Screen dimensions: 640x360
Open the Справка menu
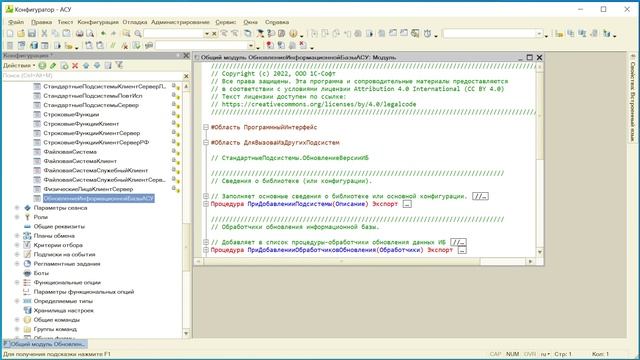pyautogui.click(x=277, y=22)
